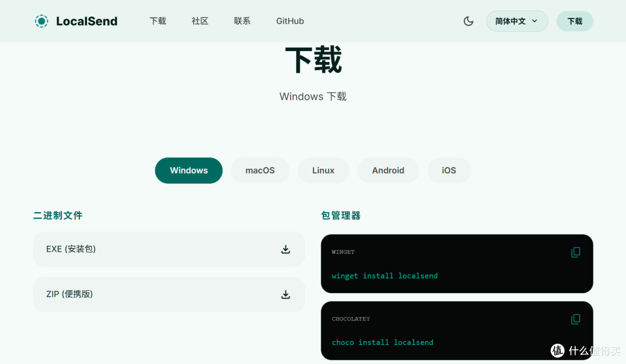Screen dimensions: 626x364
Task: Open the 社区 navigation link
Action: (200, 21)
